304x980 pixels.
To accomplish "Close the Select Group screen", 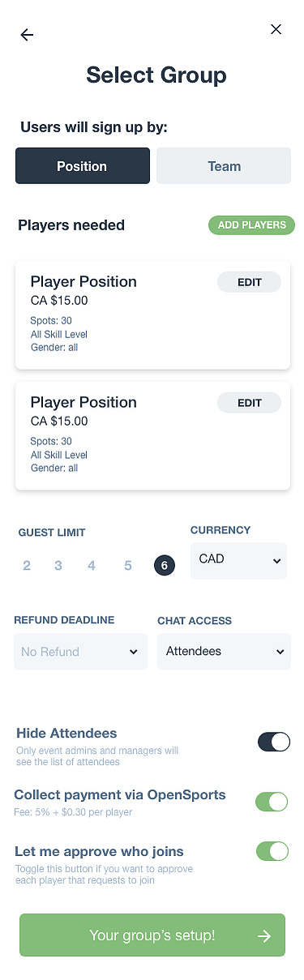I will pos(276,29).
